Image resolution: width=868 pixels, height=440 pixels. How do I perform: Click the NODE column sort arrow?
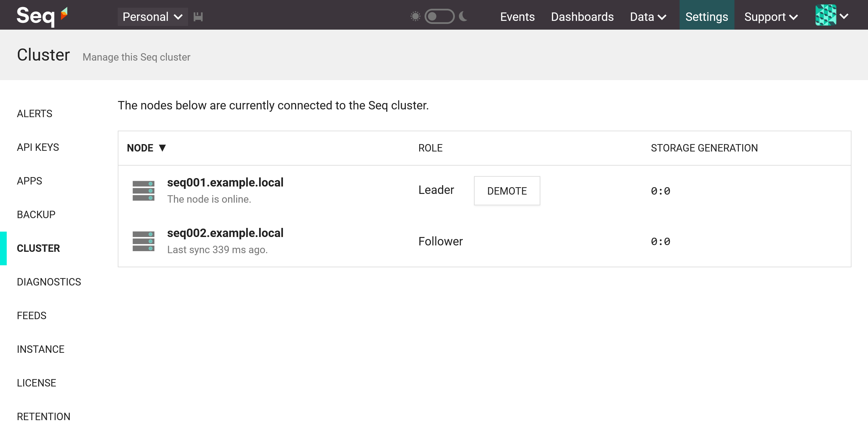coord(162,148)
